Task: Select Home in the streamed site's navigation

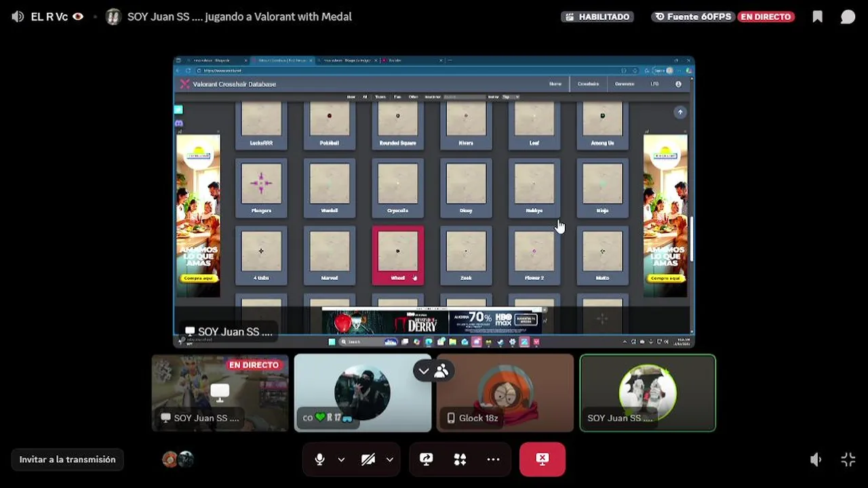Action: click(555, 84)
